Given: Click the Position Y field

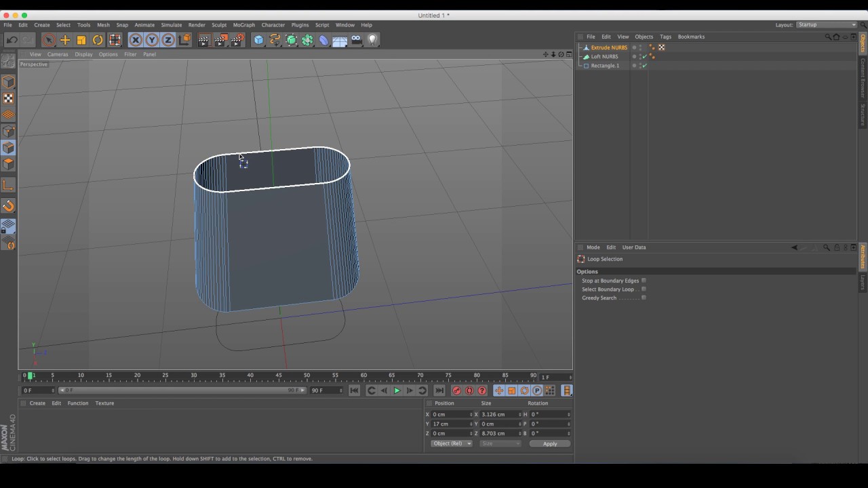Looking at the screenshot, I should pyautogui.click(x=452, y=424).
